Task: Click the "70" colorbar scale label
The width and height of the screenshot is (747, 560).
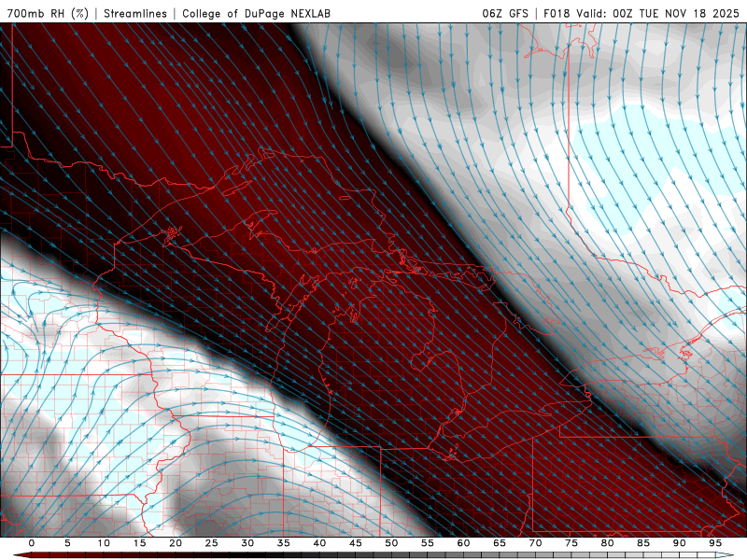Action: pyautogui.click(x=535, y=543)
